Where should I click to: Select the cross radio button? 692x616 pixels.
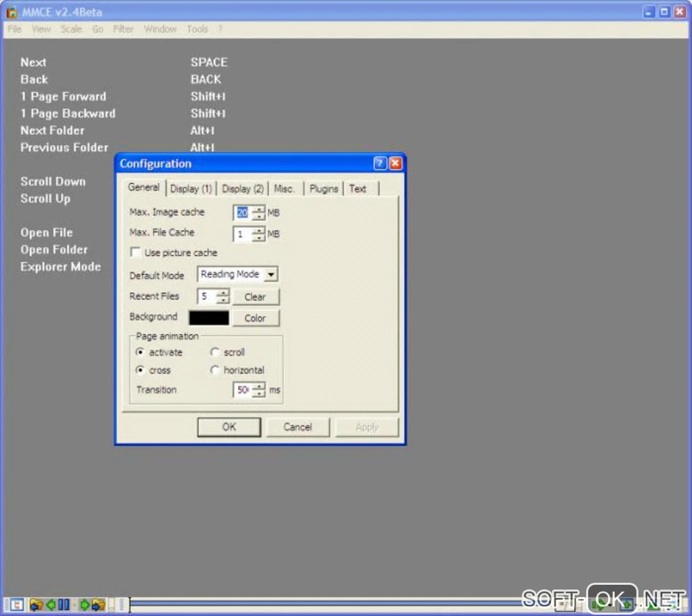click(x=140, y=370)
